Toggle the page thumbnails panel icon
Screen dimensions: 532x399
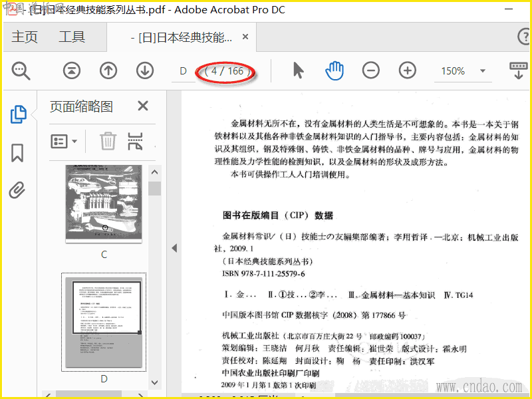(x=19, y=114)
